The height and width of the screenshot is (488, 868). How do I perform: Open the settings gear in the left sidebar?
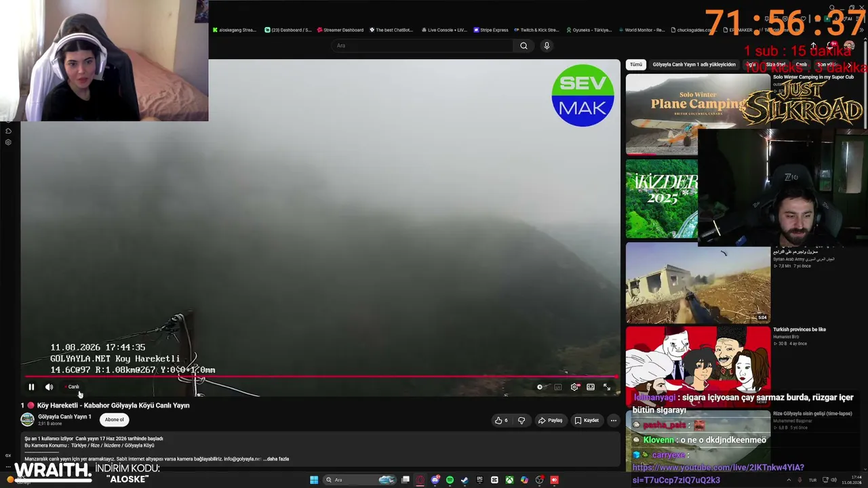[x=8, y=142]
